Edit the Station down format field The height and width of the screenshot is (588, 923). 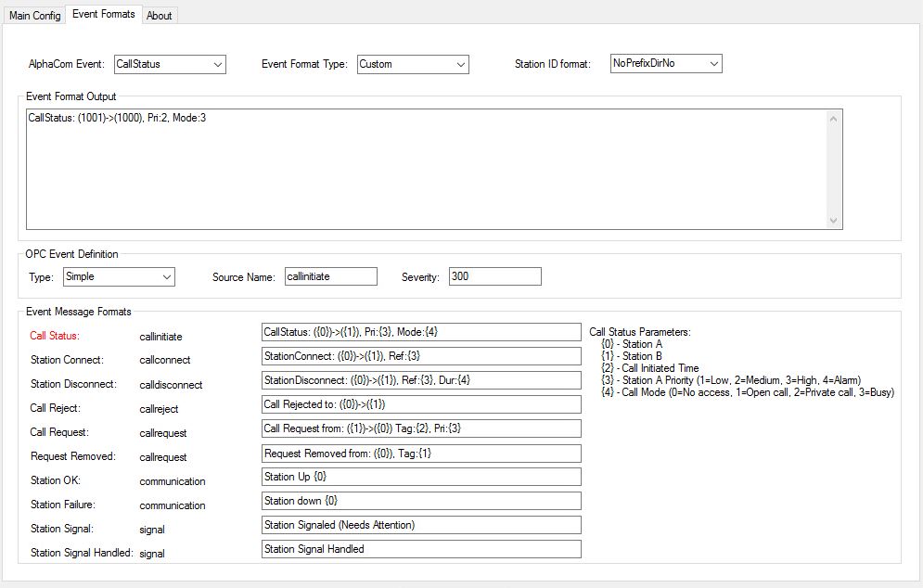click(421, 501)
